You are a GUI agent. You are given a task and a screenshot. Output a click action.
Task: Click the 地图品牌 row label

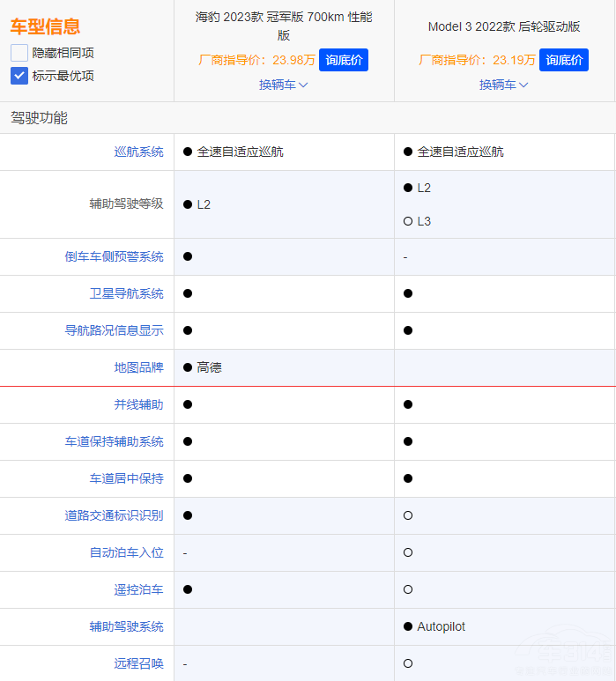(x=138, y=367)
